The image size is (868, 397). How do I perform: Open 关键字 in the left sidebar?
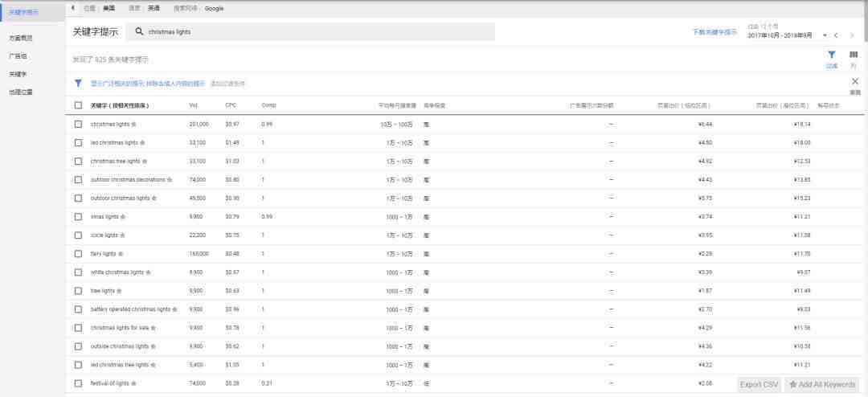click(18, 74)
